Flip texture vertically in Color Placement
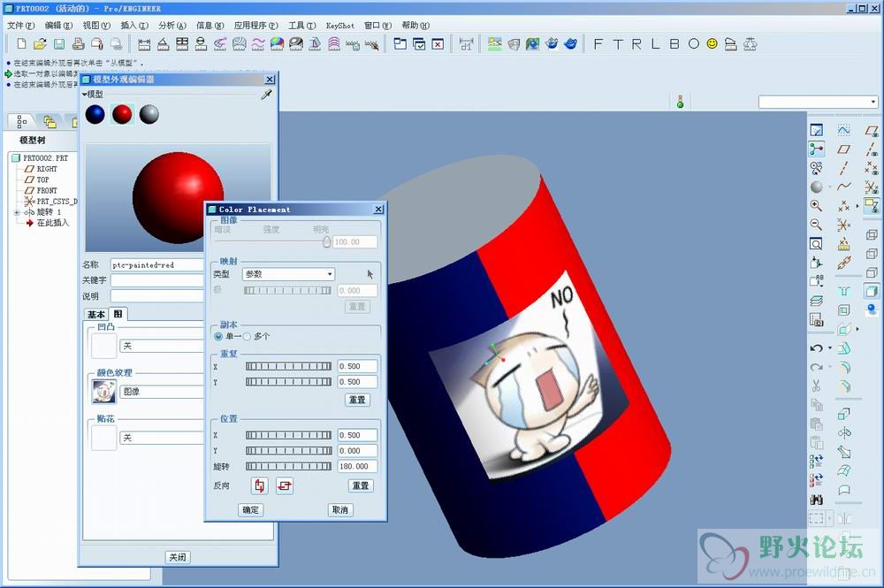884x588 pixels. (259, 485)
